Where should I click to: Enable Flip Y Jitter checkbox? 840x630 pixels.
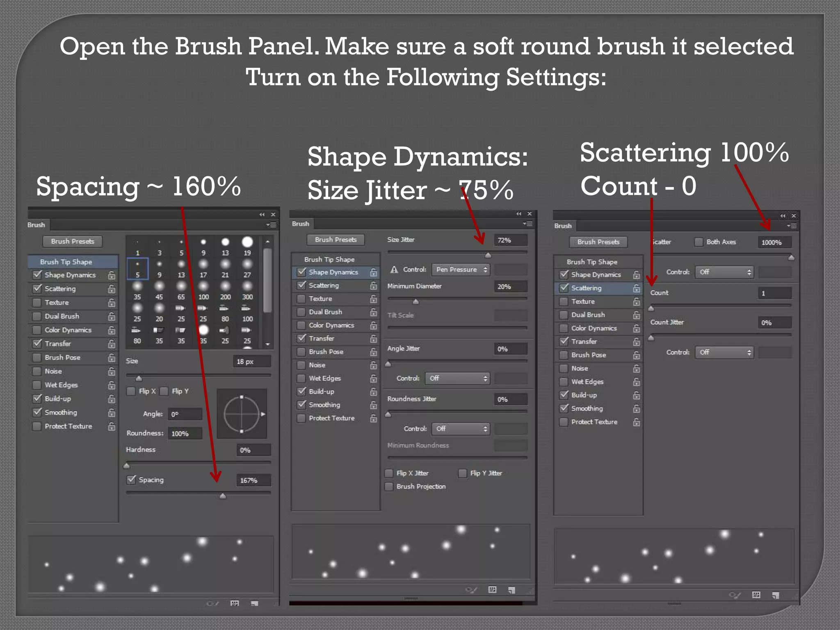[x=463, y=473]
